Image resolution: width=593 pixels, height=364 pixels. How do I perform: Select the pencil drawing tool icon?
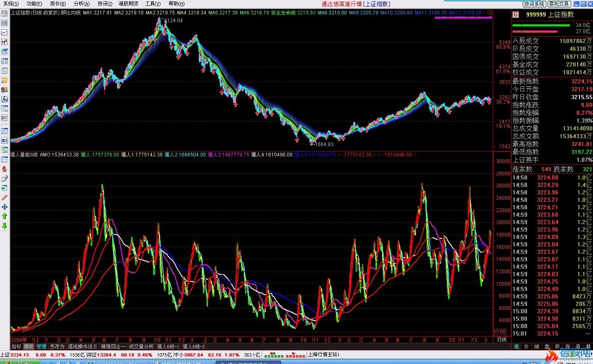(5, 197)
